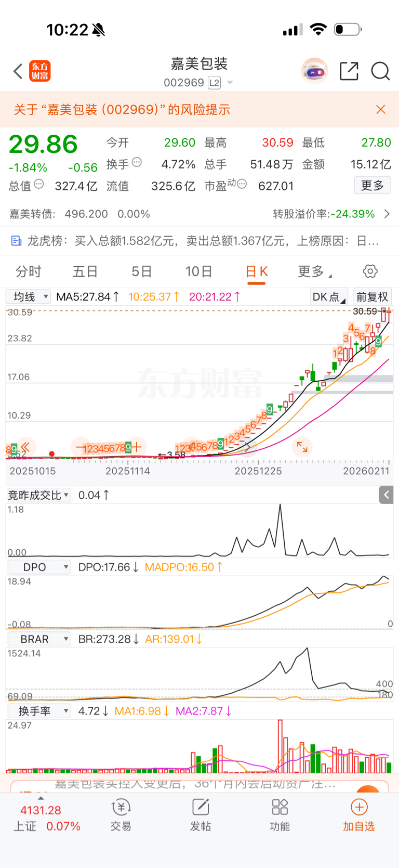Open the 竞昨成交比 indicator dropdown

coord(38,495)
